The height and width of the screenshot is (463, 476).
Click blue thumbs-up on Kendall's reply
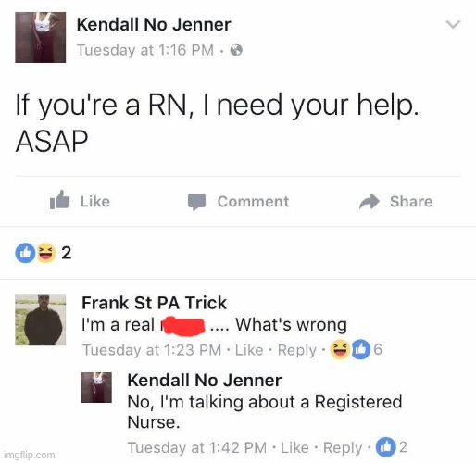point(385,447)
